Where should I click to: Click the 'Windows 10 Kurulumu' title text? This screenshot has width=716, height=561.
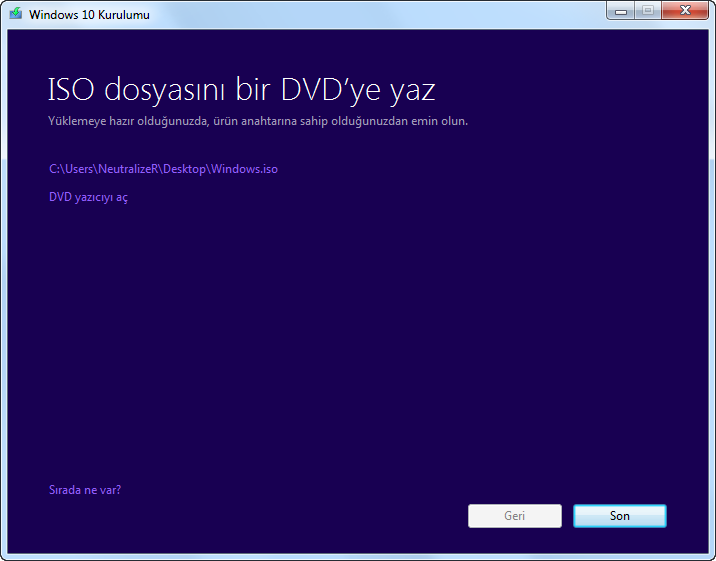(89, 15)
